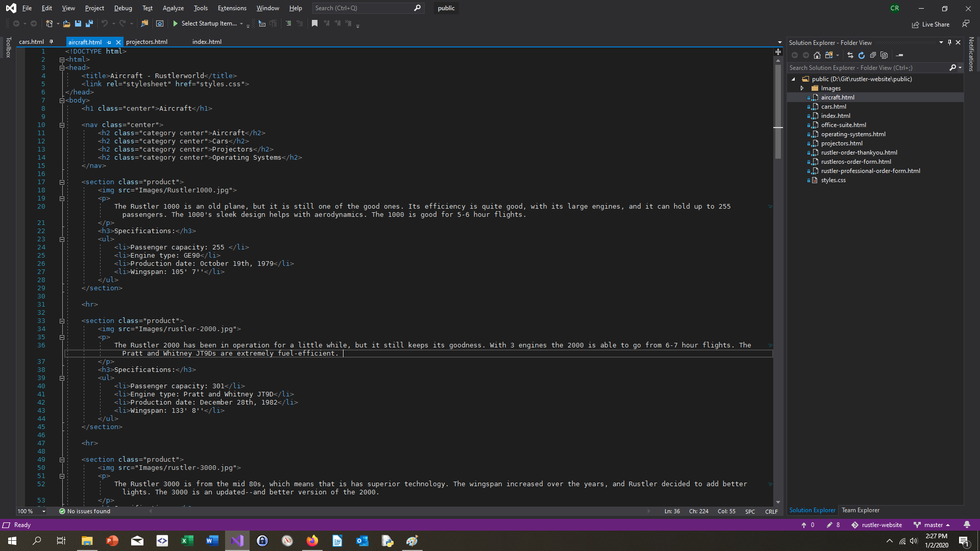Open the View menu in menu bar
This screenshot has width=980, height=551.
(x=69, y=8)
